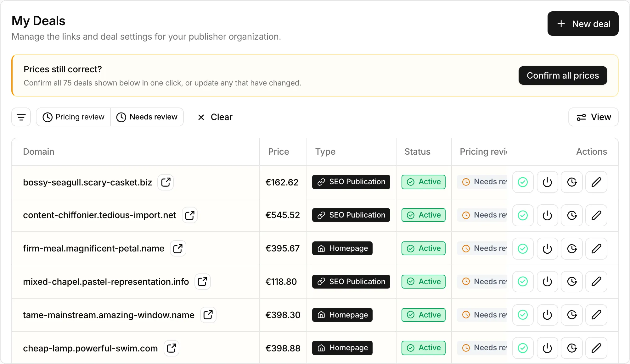Click power icon for cheap-lamp.powerful-swim.com deal

[547, 348]
